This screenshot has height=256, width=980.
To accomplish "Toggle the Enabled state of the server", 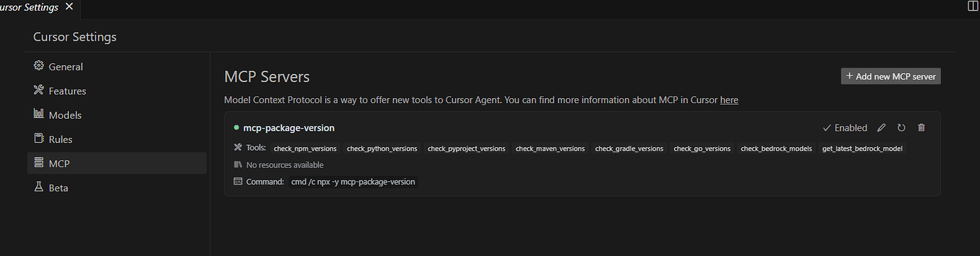I will [x=844, y=128].
